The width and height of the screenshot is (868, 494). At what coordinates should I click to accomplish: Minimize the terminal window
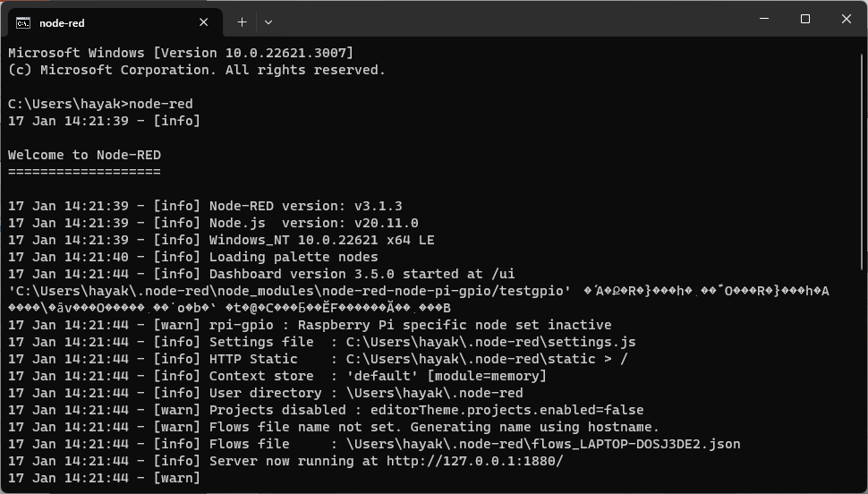765,20
